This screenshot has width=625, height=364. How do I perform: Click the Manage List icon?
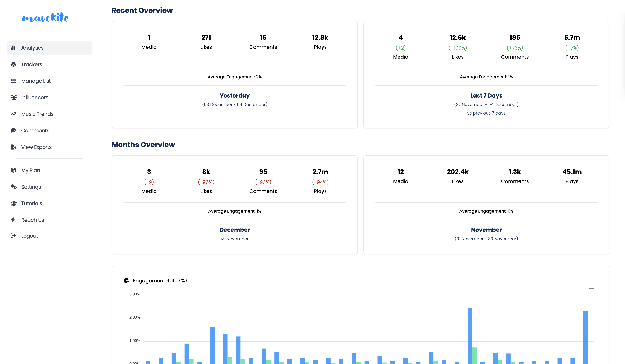tap(13, 81)
